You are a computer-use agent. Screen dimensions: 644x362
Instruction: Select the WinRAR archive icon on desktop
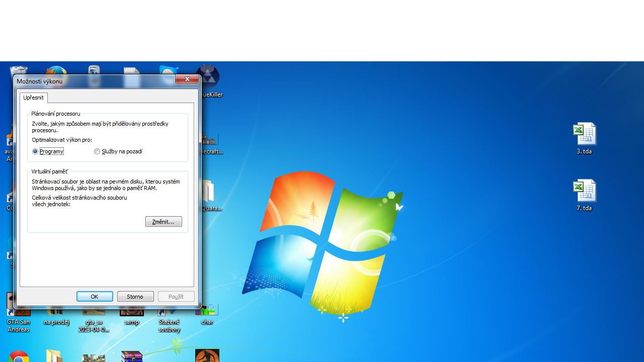pyautogui.click(x=132, y=356)
